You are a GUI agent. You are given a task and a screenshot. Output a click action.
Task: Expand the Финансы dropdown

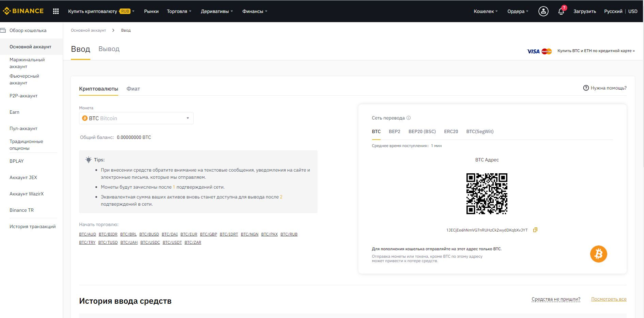[255, 11]
